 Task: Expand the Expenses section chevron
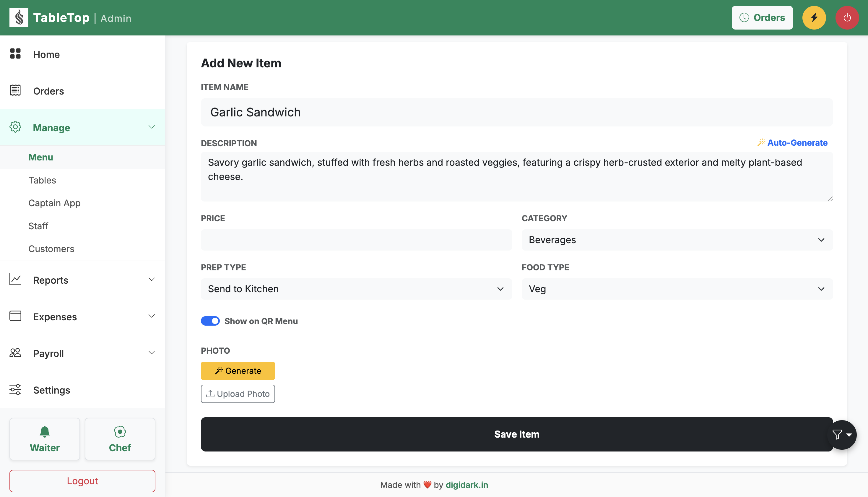click(x=152, y=316)
